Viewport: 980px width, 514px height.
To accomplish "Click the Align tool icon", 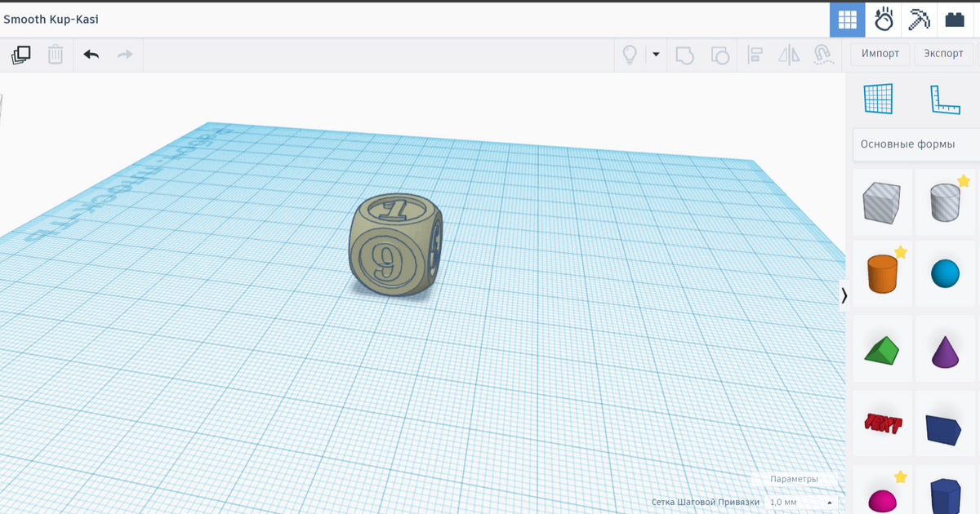I will click(755, 55).
